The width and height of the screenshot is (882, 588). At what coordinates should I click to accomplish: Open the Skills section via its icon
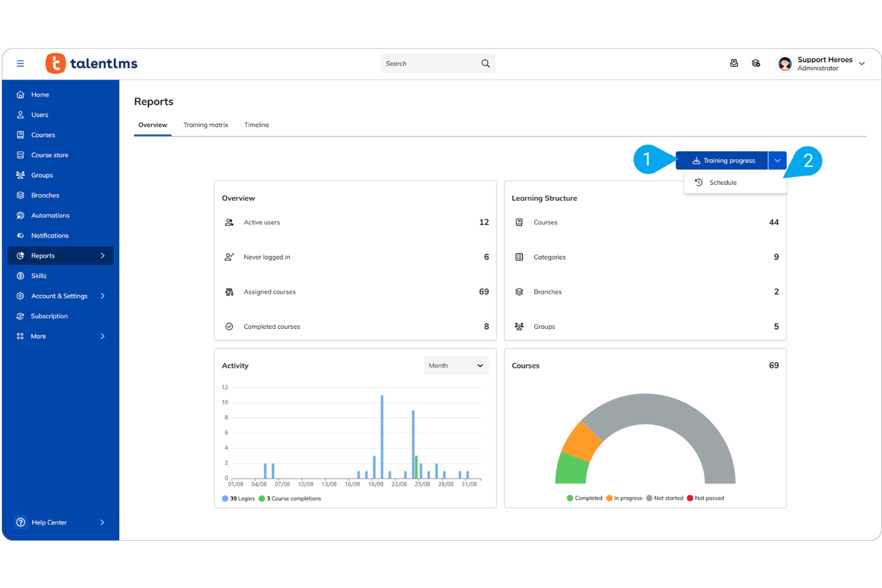(20, 275)
